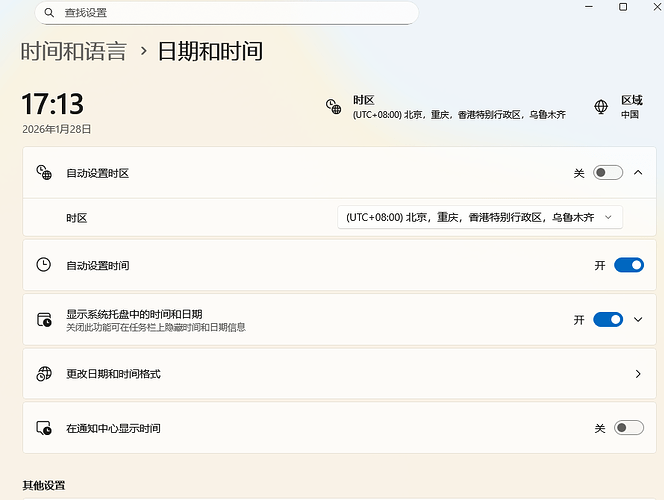Click the 自动设置时区 row icon

pos(44,173)
